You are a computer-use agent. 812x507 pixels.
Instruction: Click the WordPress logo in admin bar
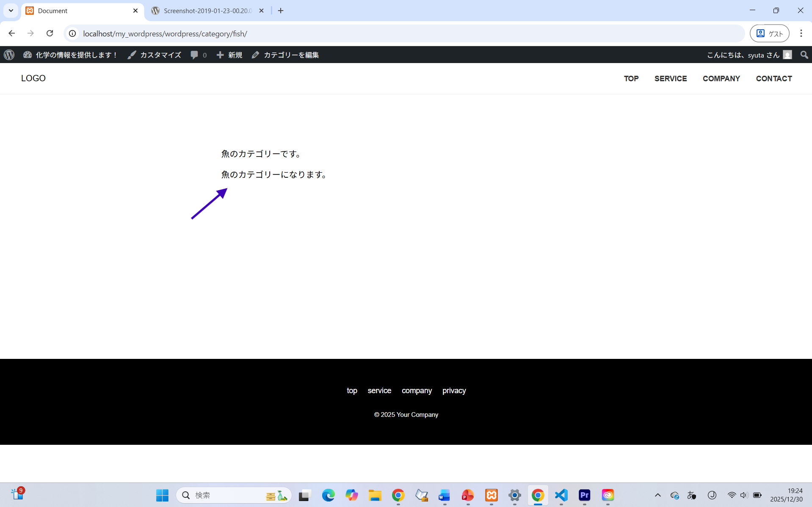point(9,55)
